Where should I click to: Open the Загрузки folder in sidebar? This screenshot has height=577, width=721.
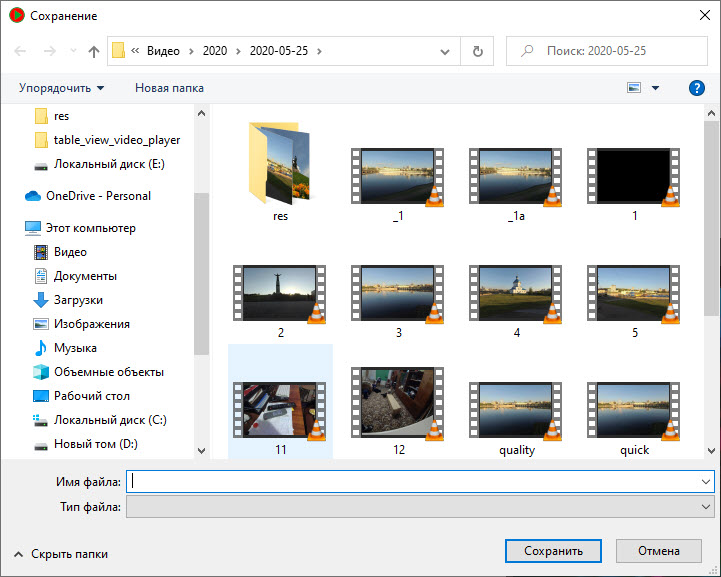78,300
